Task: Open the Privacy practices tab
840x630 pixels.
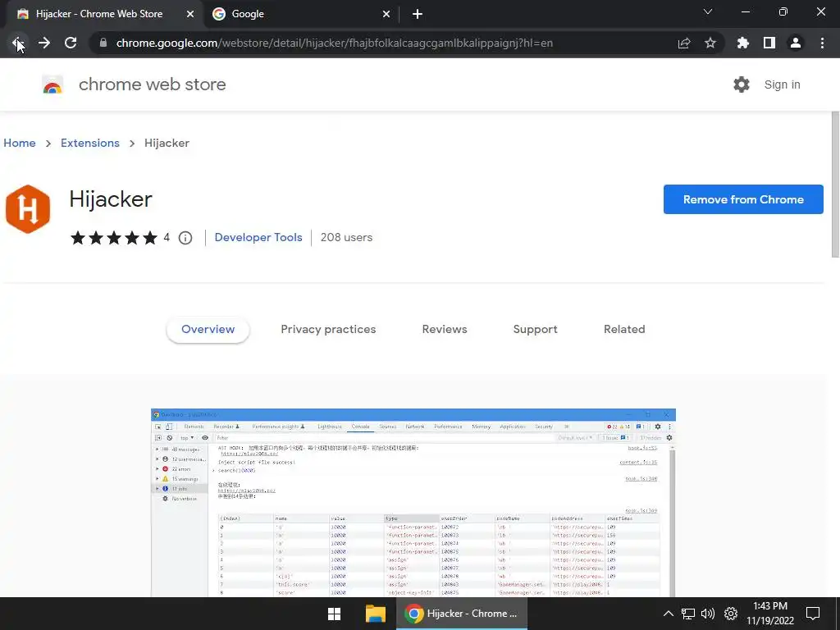Action: point(328,330)
